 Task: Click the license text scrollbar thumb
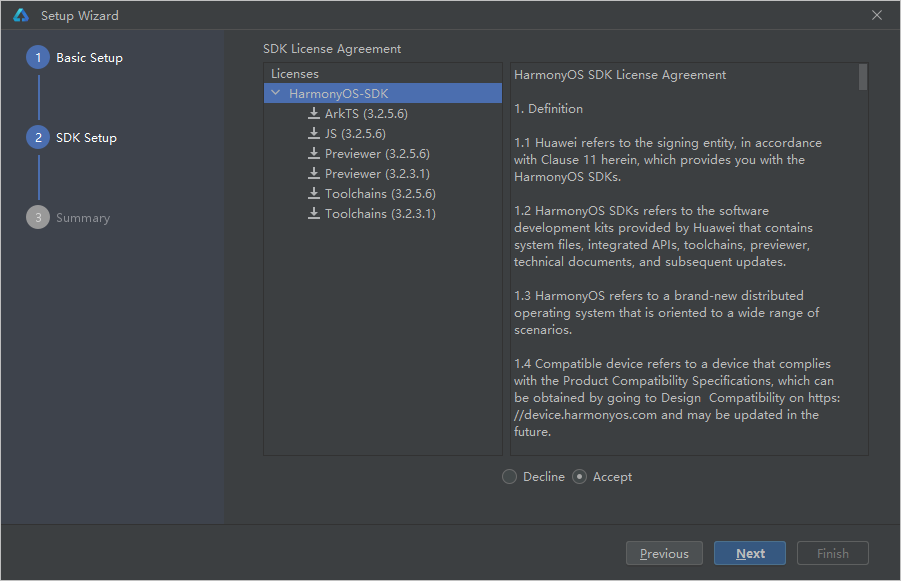(863, 77)
